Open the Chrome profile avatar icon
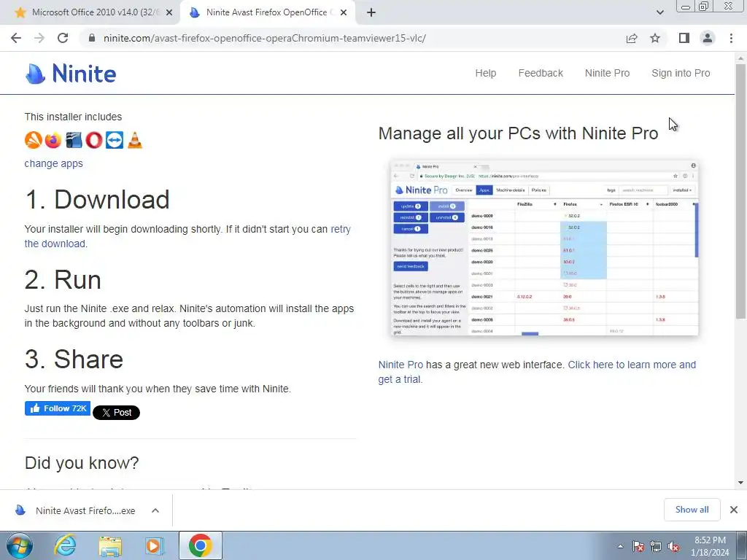 point(708,38)
